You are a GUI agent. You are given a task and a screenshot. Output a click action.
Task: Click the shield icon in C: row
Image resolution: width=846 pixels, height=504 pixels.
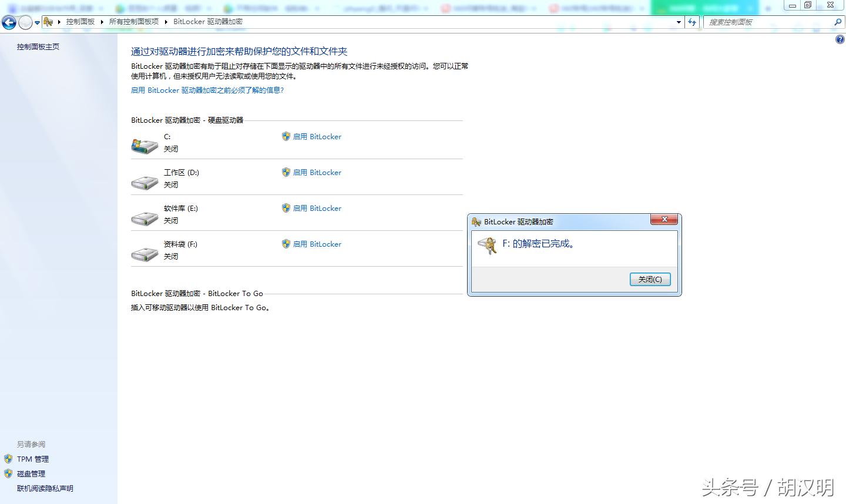coord(286,136)
